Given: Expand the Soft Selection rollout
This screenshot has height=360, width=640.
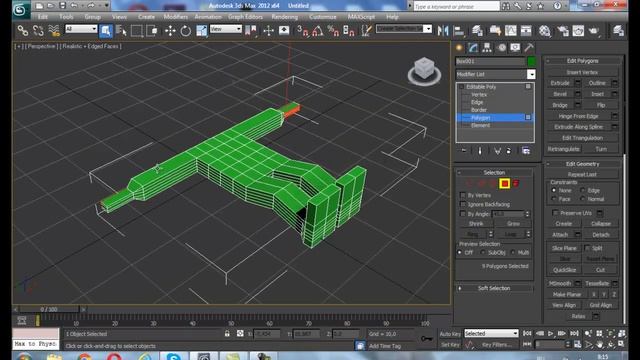Looking at the screenshot, I should pos(494,288).
